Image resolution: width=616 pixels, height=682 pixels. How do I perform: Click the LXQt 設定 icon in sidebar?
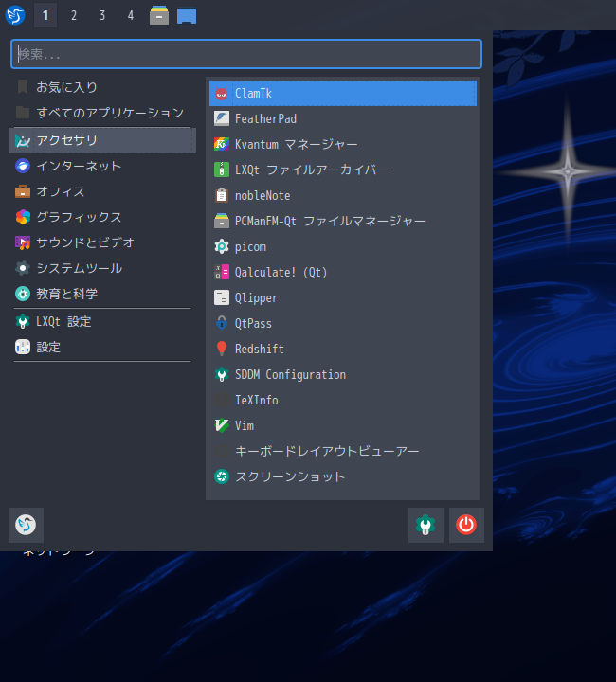click(23, 322)
